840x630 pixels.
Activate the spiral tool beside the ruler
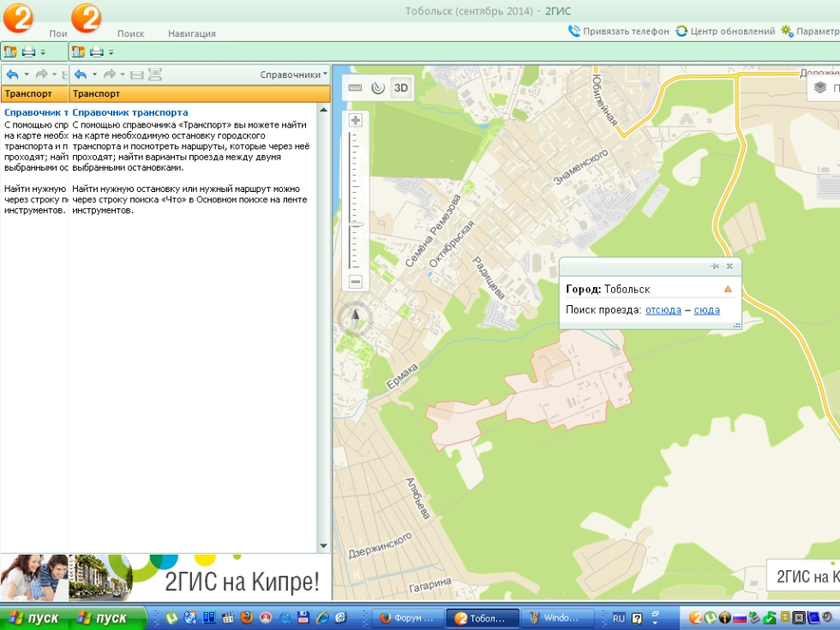point(378,87)
